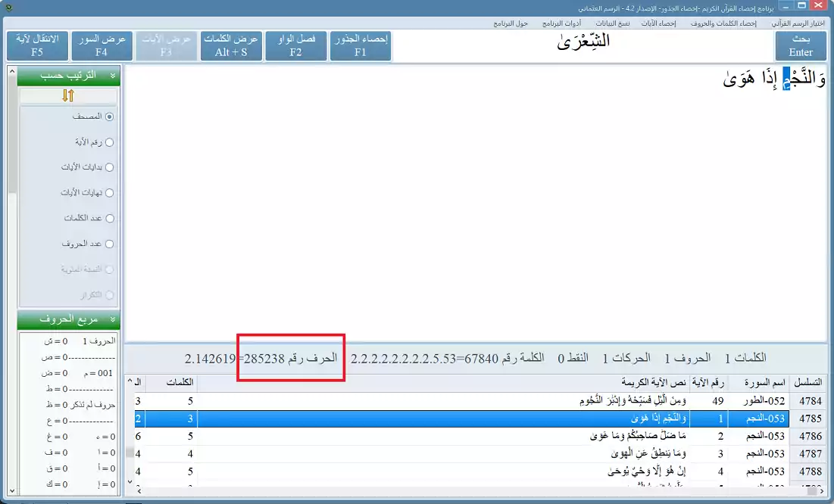Select the فصل الواو F2 toolbar icon
The image size is (834, 504).
pos(295,45)
